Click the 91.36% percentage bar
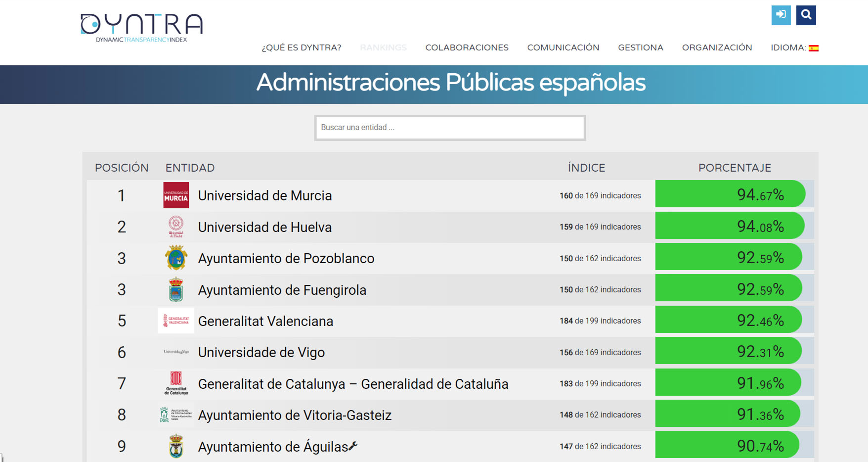 pyautogui.click(x=728, y=414)
